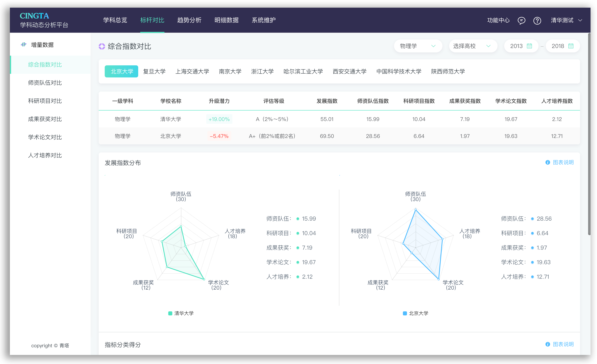
Task: Click development index value 69.50
Action: pyautogui.click(x=327, y=136)
